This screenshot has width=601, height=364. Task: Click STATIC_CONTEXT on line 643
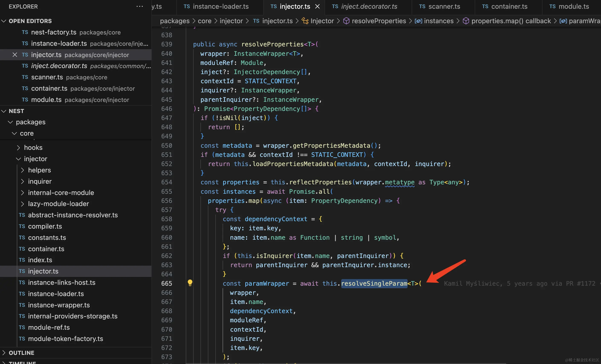click(x=270, y=81)
